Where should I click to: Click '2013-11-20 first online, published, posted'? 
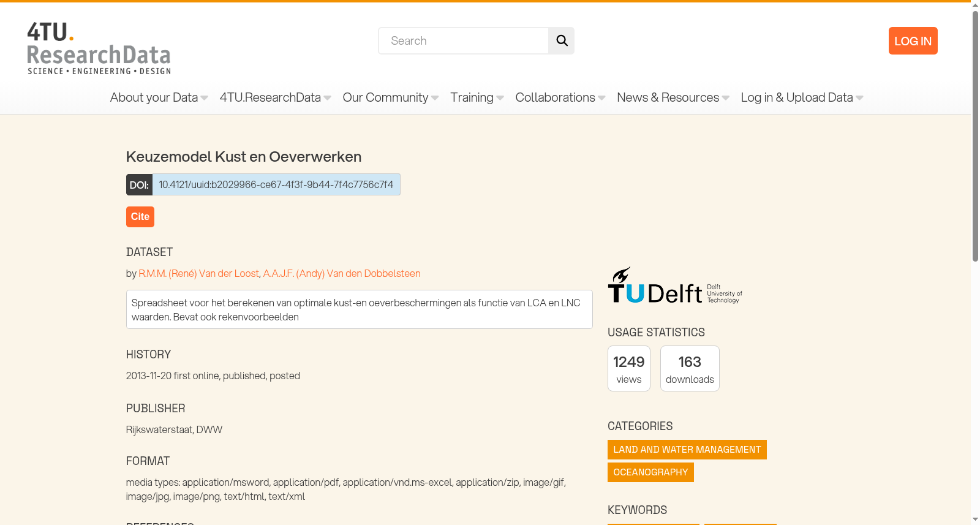point(213,376)
